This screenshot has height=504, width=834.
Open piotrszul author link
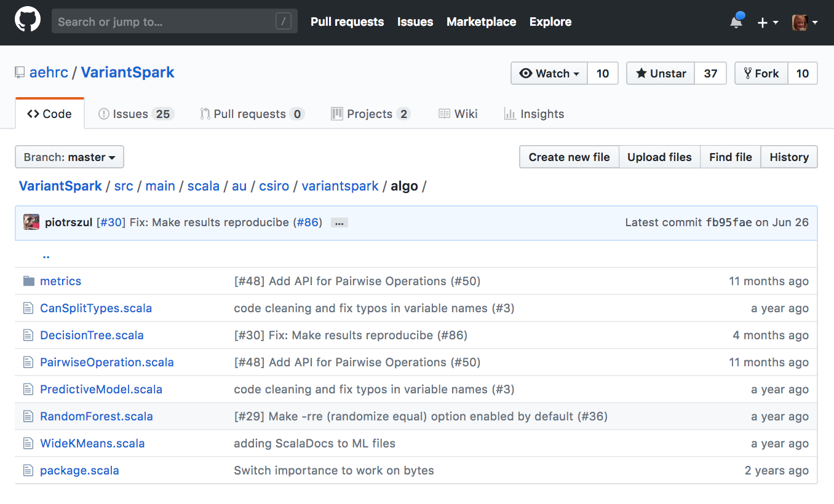point(68,222)
